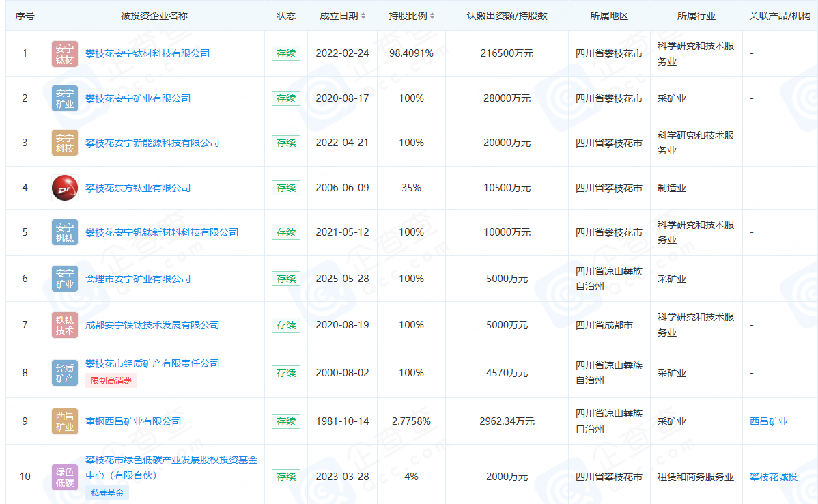818x504 pixels.
Task: Click the 西昌矿业 logo icon in row 9
Action: pyautogui.click(x=65, y=421)
